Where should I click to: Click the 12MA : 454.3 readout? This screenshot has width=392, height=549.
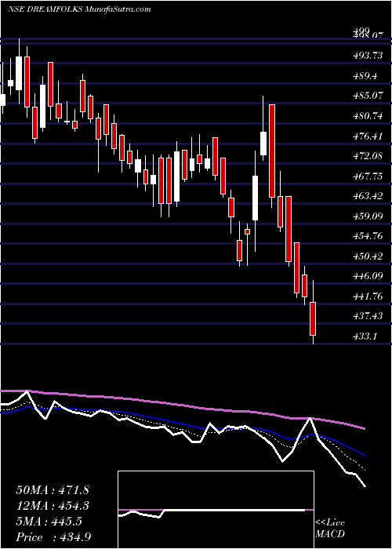[x=53, y=506]
